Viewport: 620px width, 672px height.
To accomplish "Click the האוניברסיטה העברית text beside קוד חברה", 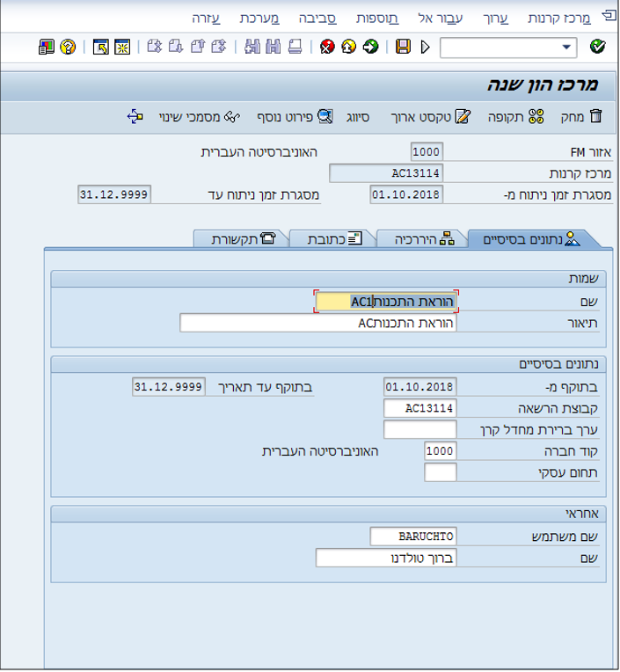I will pyautogui.click(x=320, y=451).
